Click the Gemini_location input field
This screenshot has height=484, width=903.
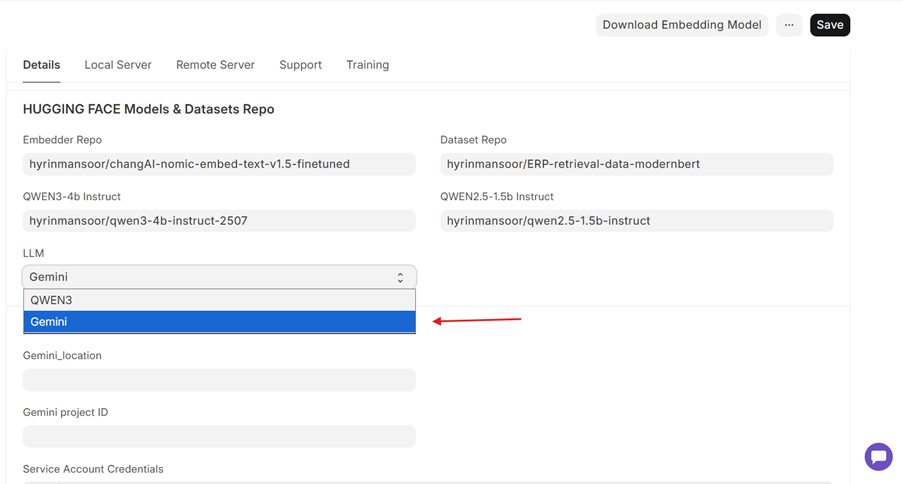[x=219, y=380]
